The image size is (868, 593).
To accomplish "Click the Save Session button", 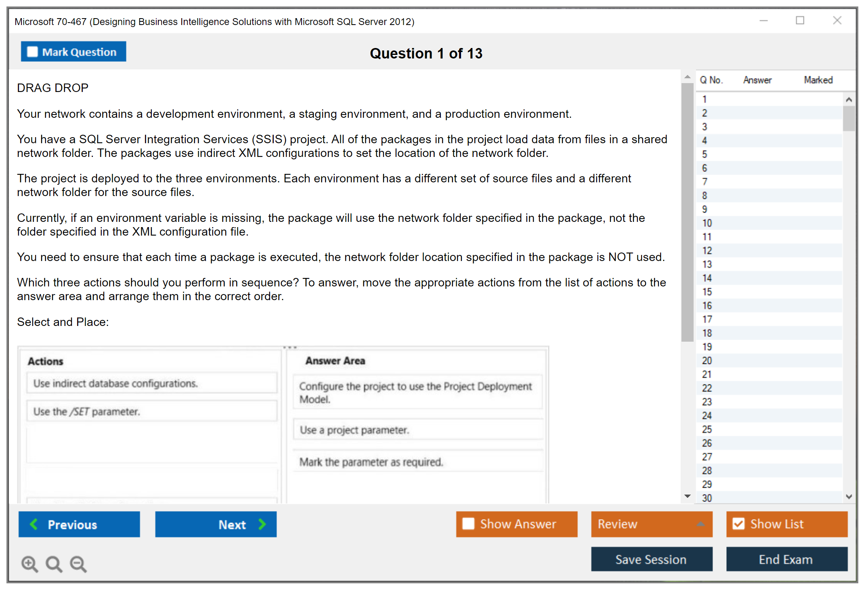I will click(651, 559).
